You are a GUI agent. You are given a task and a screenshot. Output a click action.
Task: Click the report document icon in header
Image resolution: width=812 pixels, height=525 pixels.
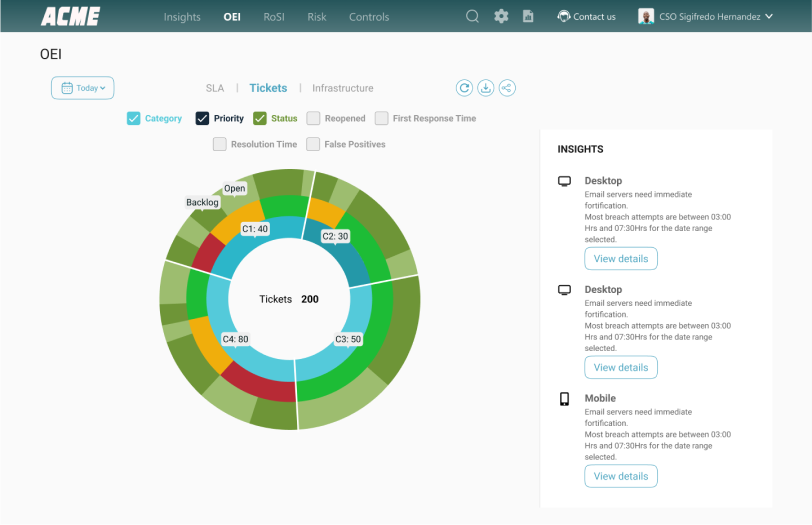528,16
